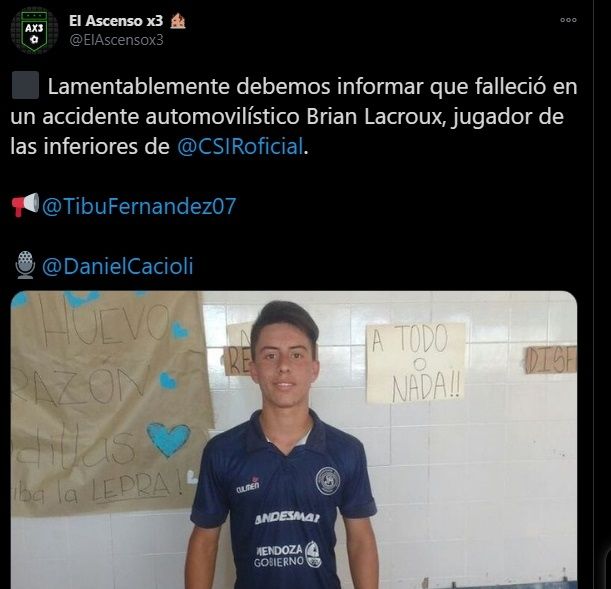Click the Andesmar sponsor text on the shirt
The width and height of the screenshot is (611, 589).
tap(287, 518)
